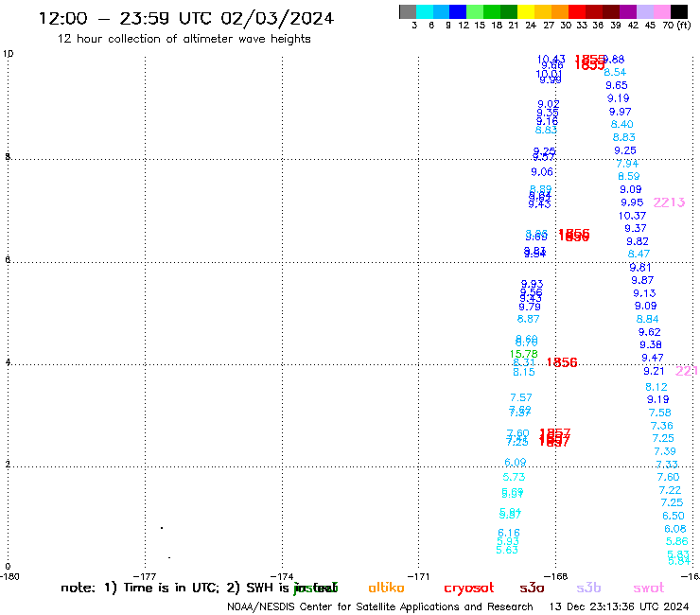Click the longitude axis label '-168'
This screenshot has width=700, height=615.
[x=556, y=577]
